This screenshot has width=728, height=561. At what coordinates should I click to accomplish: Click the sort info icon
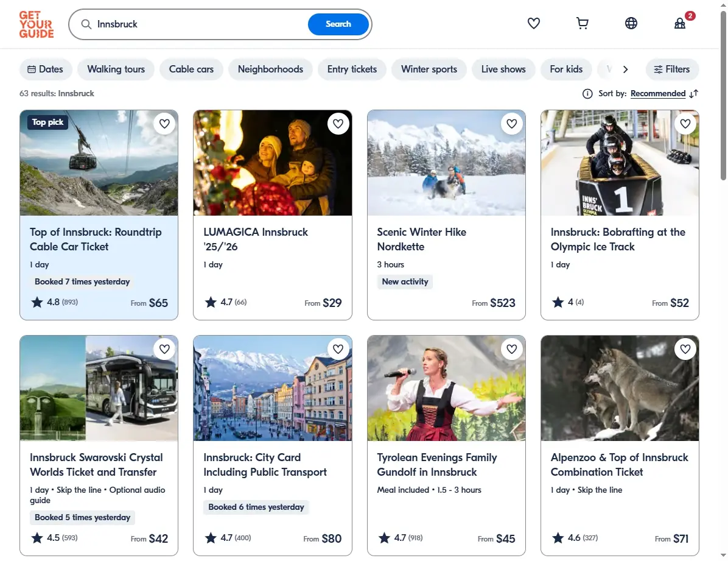click(x=587, y=94)
